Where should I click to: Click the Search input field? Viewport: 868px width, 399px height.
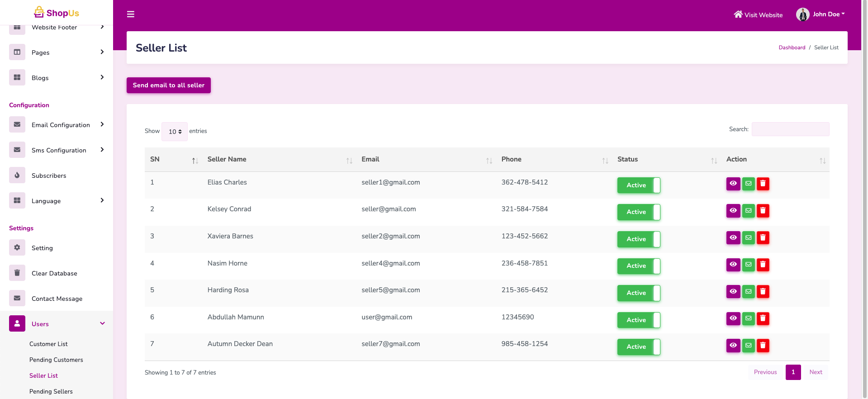(790, 129)
